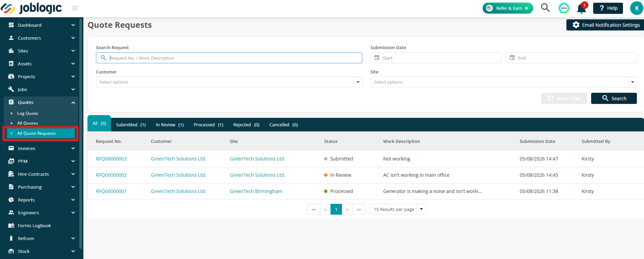
Task: Switch to the In Review (1) tab
Action: click(170, 125)
